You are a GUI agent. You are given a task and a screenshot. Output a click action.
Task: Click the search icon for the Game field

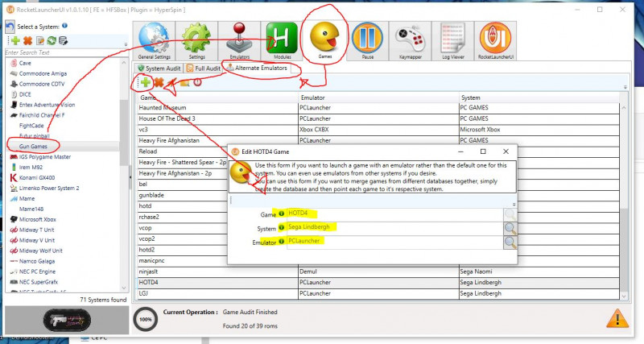[510, 214]
